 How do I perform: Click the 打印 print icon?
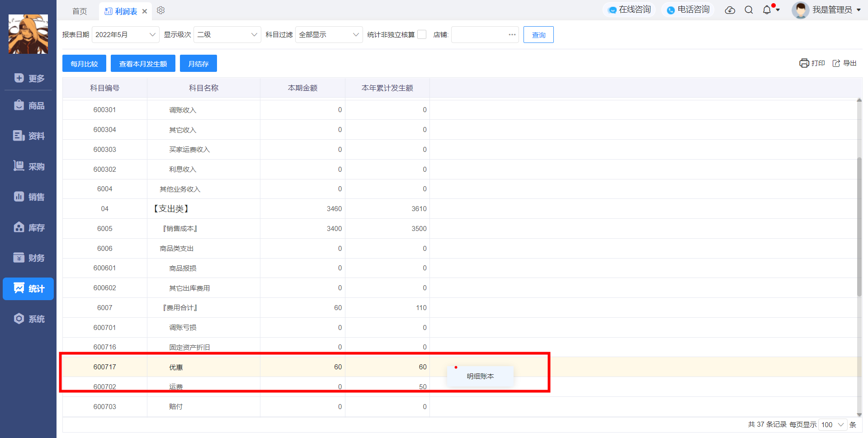[x=804, y=63]
